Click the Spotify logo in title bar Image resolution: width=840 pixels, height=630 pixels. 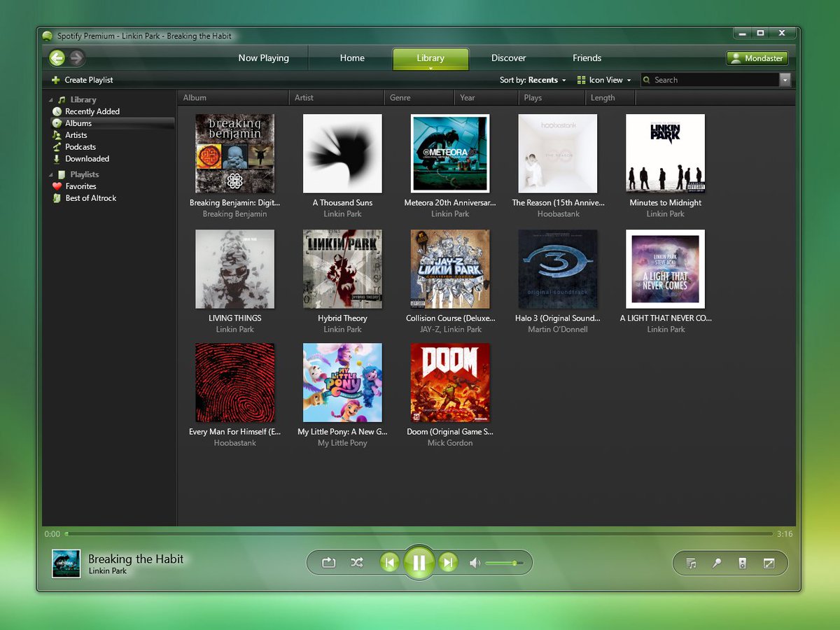[47, 36]
